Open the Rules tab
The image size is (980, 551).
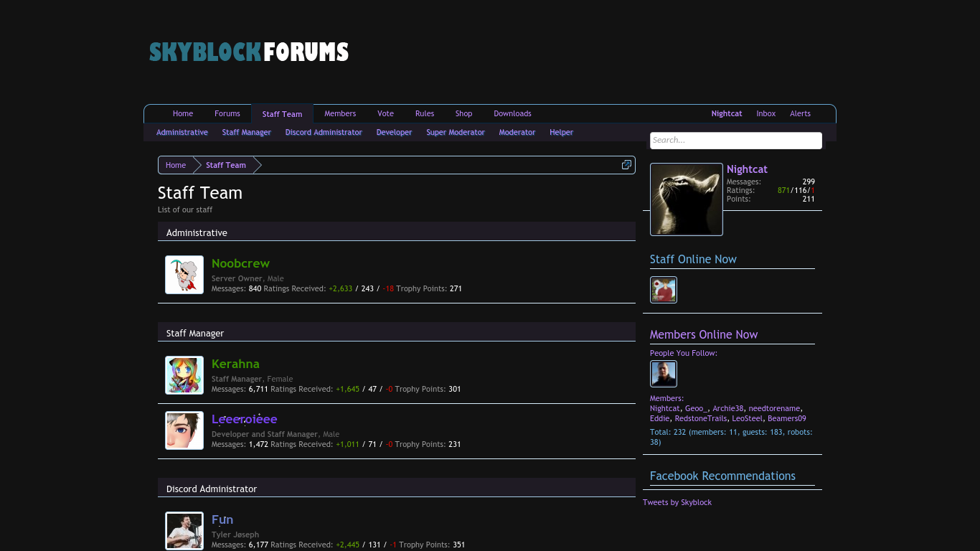425,113
